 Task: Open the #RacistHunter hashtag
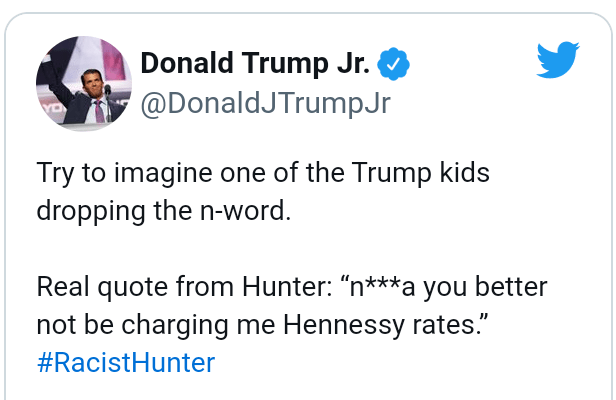click(126, 362)
